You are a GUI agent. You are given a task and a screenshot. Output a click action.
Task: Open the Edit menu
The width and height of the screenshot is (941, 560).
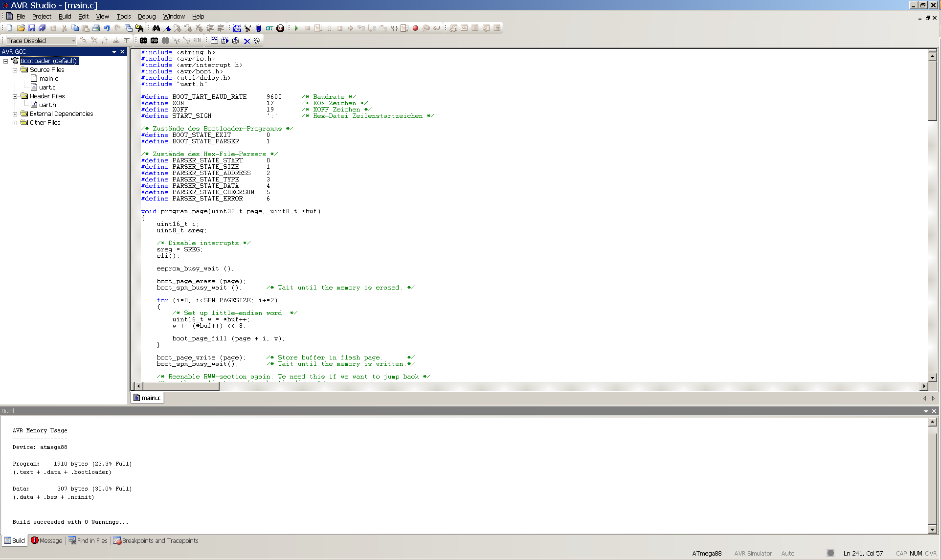83,17
